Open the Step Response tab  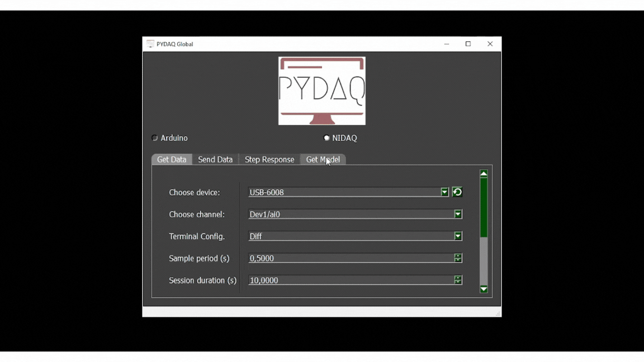click(269, 160)
